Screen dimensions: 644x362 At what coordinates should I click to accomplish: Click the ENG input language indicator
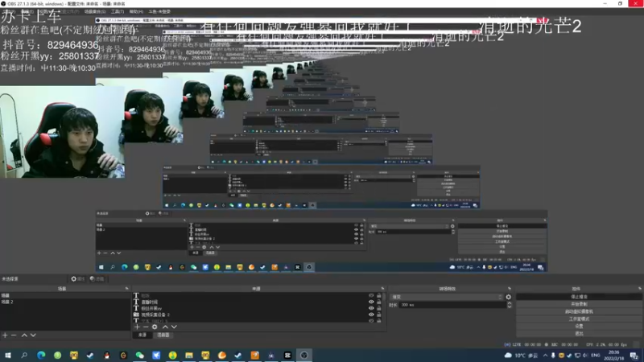[x=596, y=356]
